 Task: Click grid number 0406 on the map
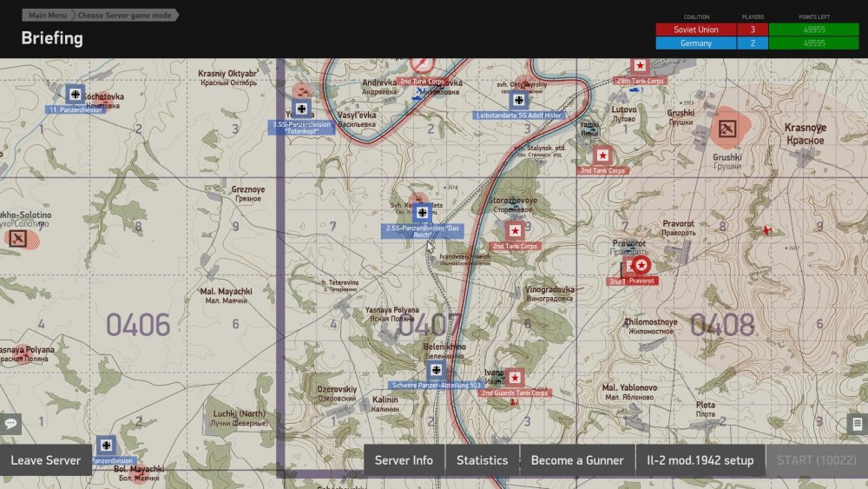click(x=138, y=325)
